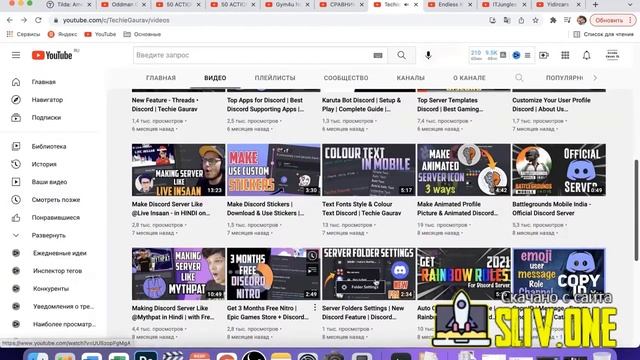640x360 pixels.
Task: Open video title Customize Your User Profile
Action: [551, 104]
